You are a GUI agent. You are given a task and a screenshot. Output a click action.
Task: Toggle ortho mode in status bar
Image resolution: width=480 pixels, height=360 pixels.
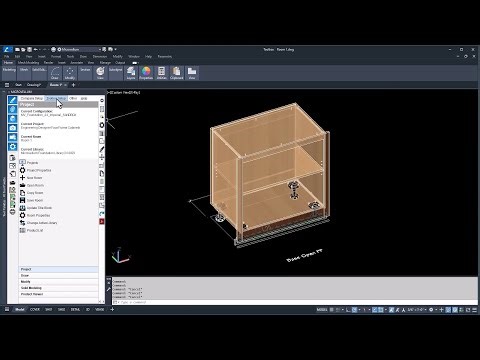[x=348, y=310]
